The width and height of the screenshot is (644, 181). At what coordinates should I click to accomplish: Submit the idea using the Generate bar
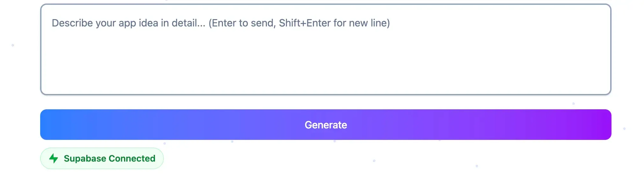[326, 125]
